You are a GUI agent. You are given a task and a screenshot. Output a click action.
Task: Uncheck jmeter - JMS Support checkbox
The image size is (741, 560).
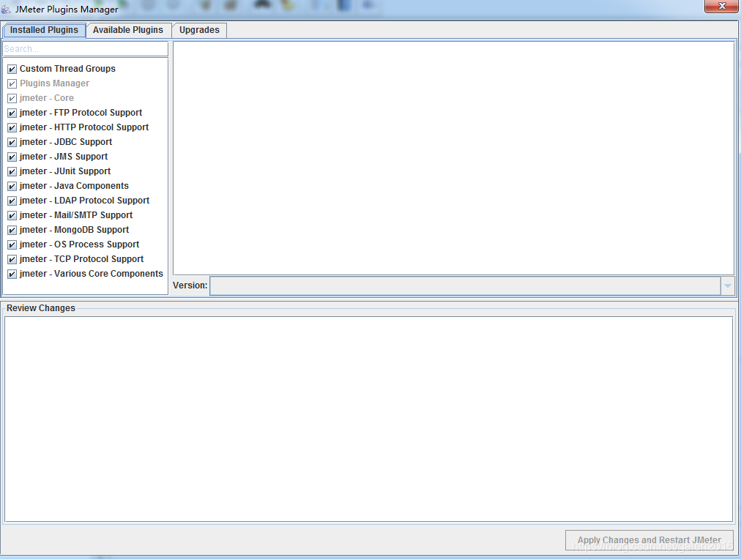(12, 157)
